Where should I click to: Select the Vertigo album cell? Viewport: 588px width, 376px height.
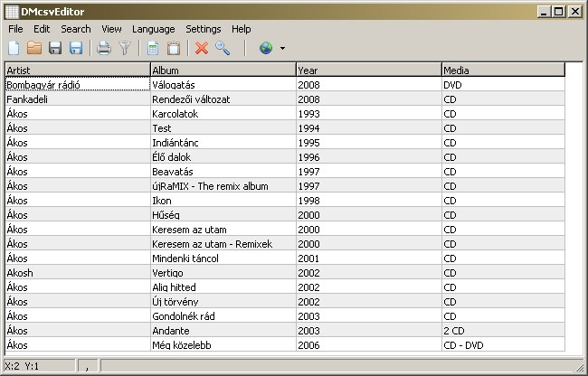coord(223,273)
